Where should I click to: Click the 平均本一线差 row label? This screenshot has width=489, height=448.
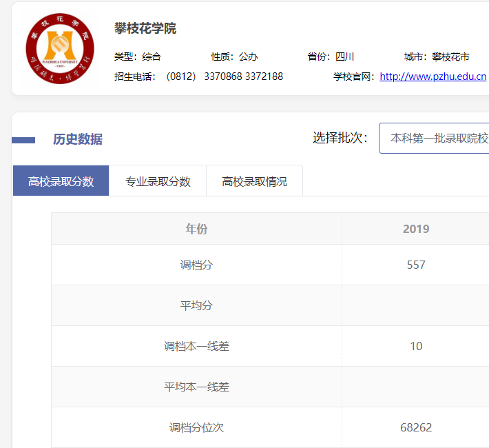[196, 387]
